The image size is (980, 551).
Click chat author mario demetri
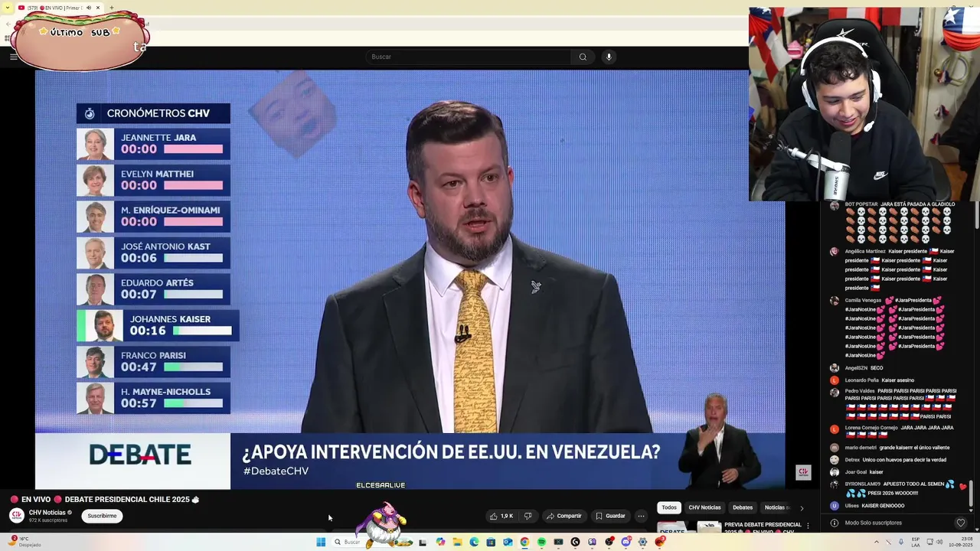(x=861, y=448)
